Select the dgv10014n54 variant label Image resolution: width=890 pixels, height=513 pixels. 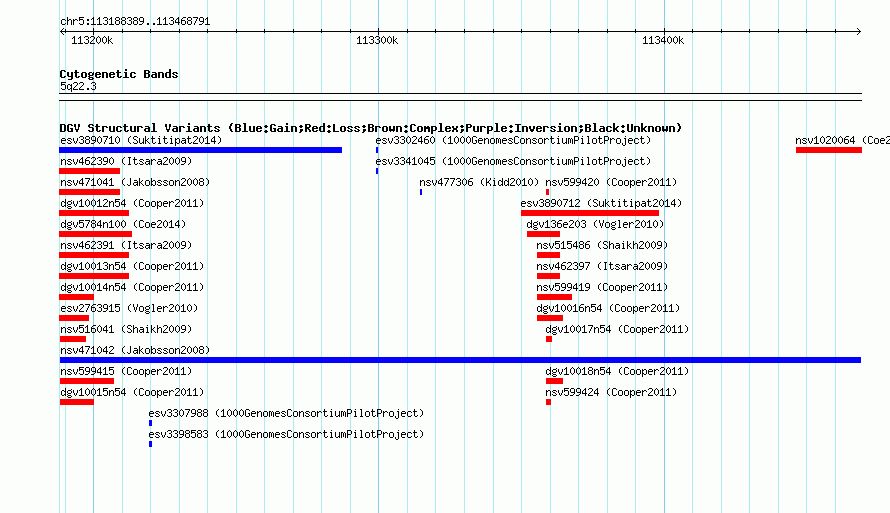132,287
